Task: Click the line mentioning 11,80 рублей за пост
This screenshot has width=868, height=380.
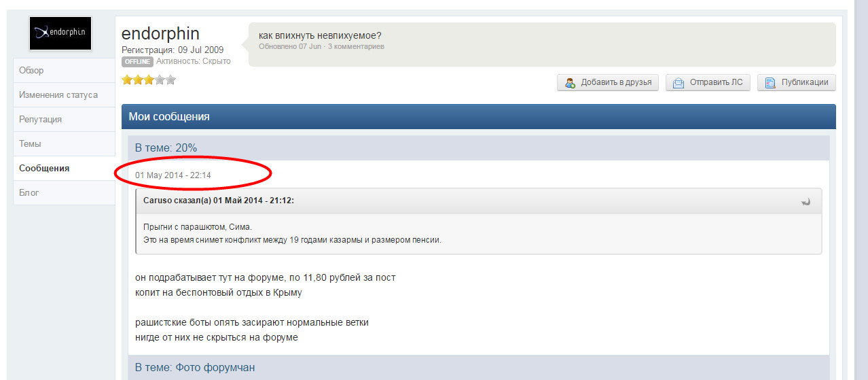Action: pos(266,278)
